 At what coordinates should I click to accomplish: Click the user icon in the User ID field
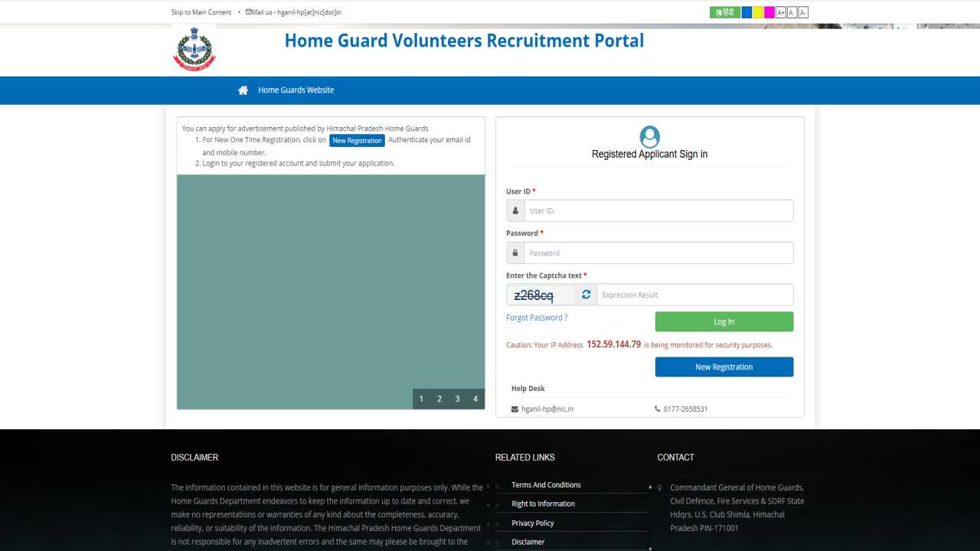(514, 210)
